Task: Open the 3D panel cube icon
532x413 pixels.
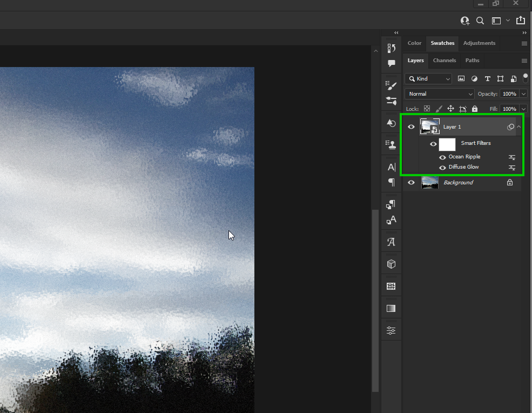Action: (x=391, y=264)
